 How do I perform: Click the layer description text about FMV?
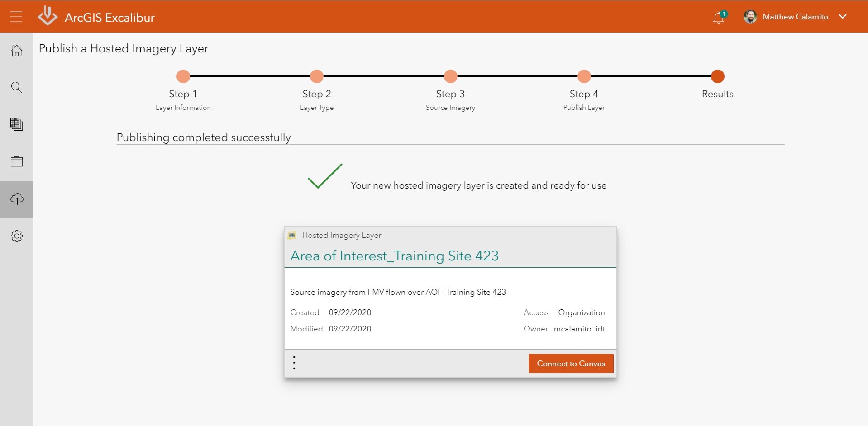coord(398,292)
